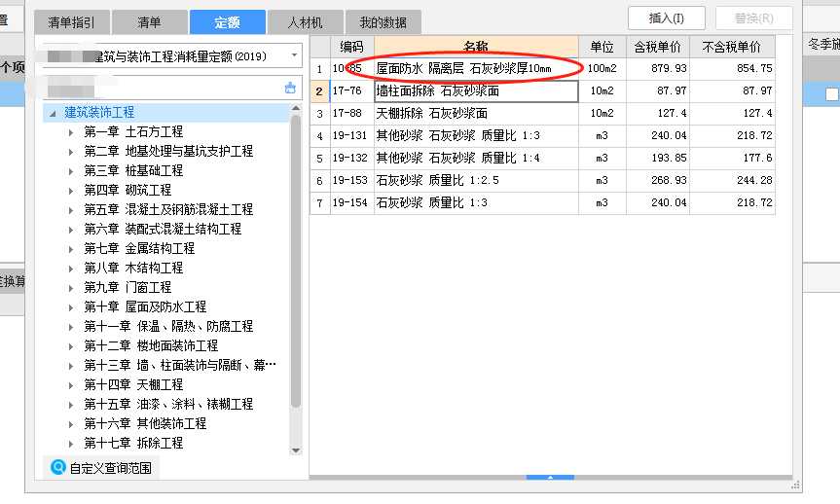The height and width of the screenshot is (504, 840).
Task: Select 第十五章 油漆、涂料、裱糊工程
Action: point(168,404)
